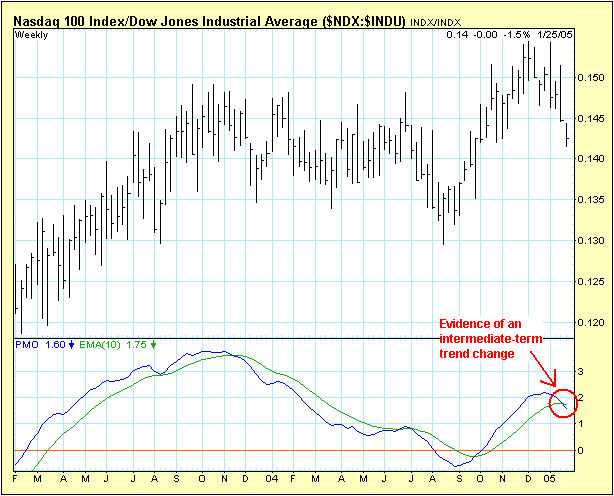614x496 pixels.
Task: Click the -1.5% change value in the header
Action: click(519, 36)
